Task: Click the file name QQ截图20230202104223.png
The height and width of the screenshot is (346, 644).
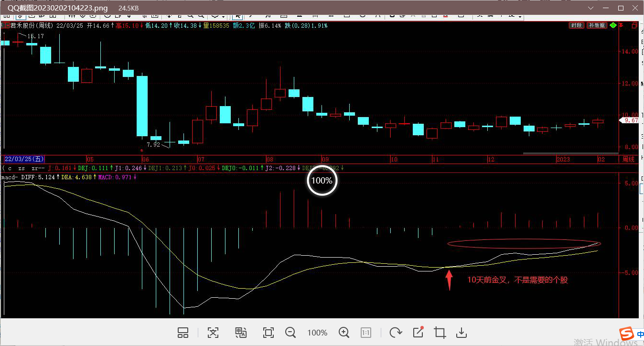Action: click(x=57, y=8)
